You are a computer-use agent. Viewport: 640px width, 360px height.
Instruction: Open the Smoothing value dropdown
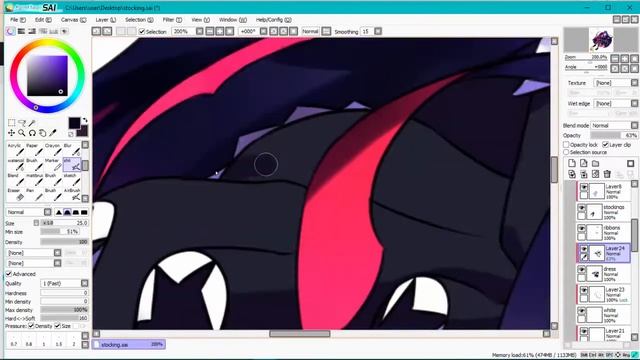378,31
